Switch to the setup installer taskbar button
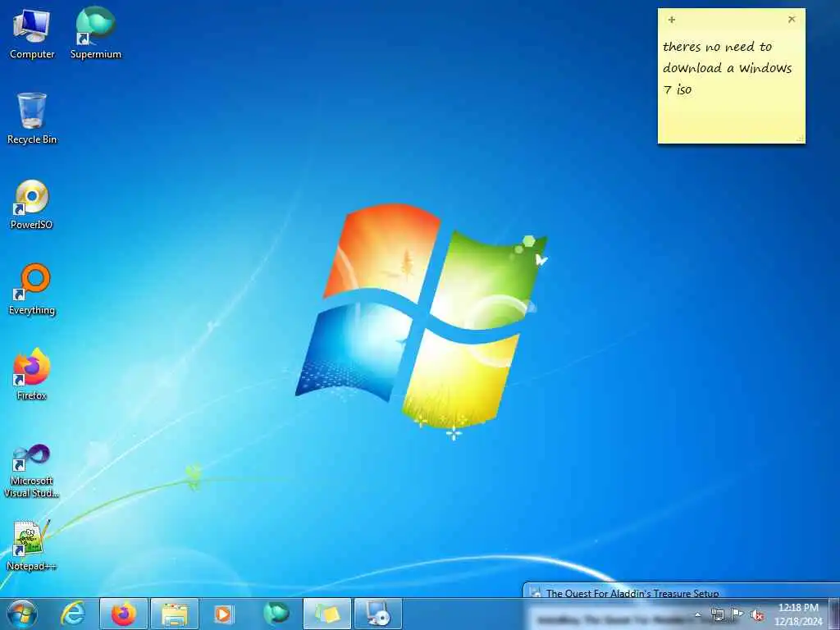Image resolution: width=840 pixels, height=630 pixels. 378,614
